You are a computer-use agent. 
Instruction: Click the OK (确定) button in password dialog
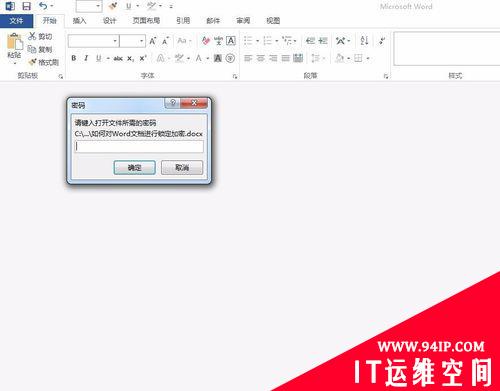[x=135, y=167]
